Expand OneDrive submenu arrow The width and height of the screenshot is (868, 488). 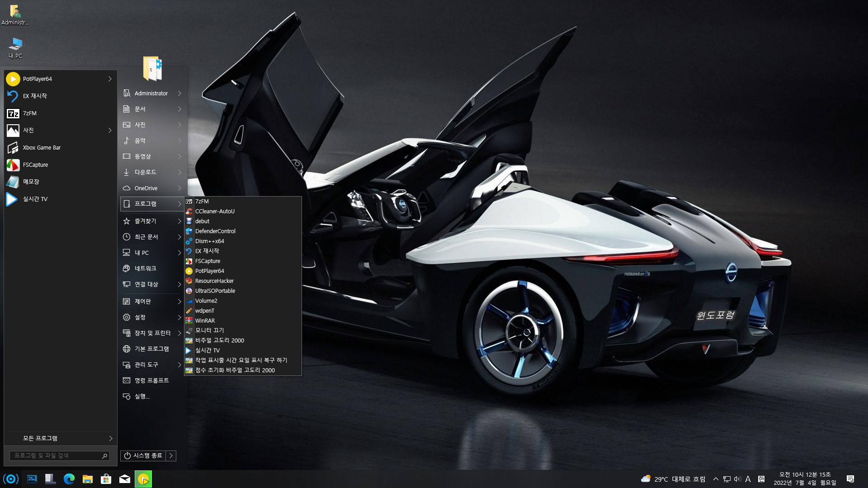(179, 188)
